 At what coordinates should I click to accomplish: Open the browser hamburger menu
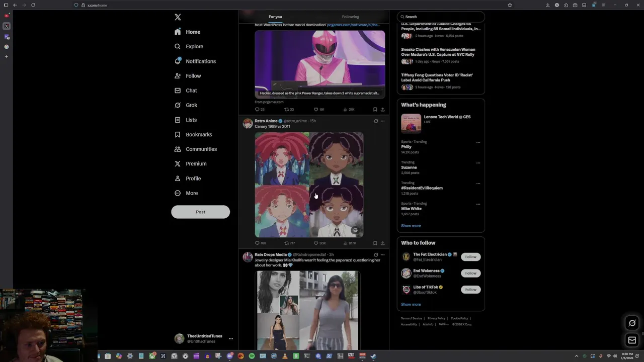point(603,5)
